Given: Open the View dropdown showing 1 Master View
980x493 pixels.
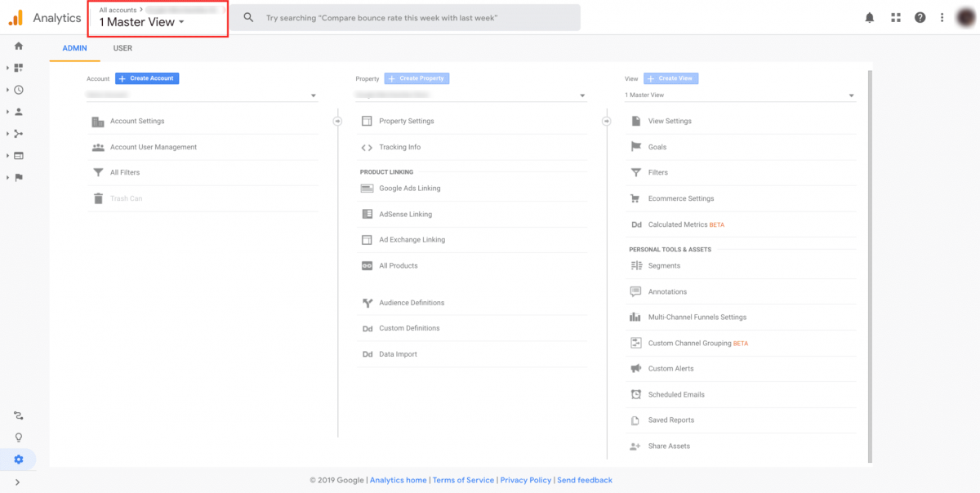Looking at the screenshot, I should 740,95.
